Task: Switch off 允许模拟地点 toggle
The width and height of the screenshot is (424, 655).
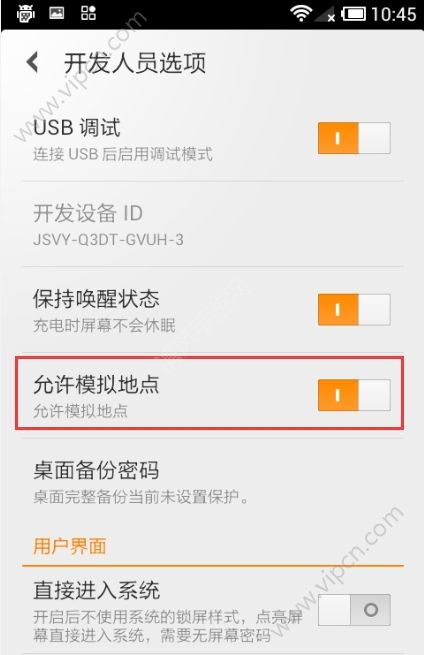Action: click(x=354, y=395)
